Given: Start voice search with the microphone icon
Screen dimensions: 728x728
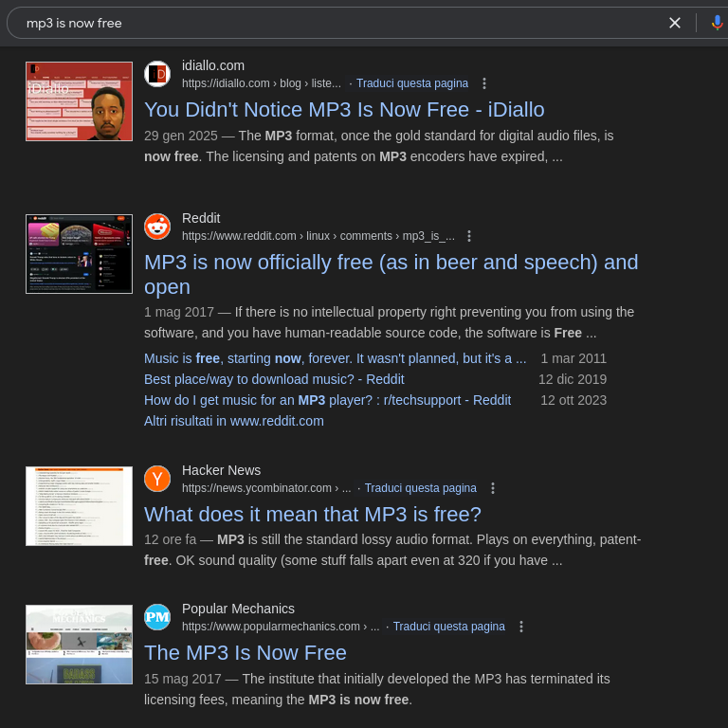Looking at the screenshot, I should point(718,23).
